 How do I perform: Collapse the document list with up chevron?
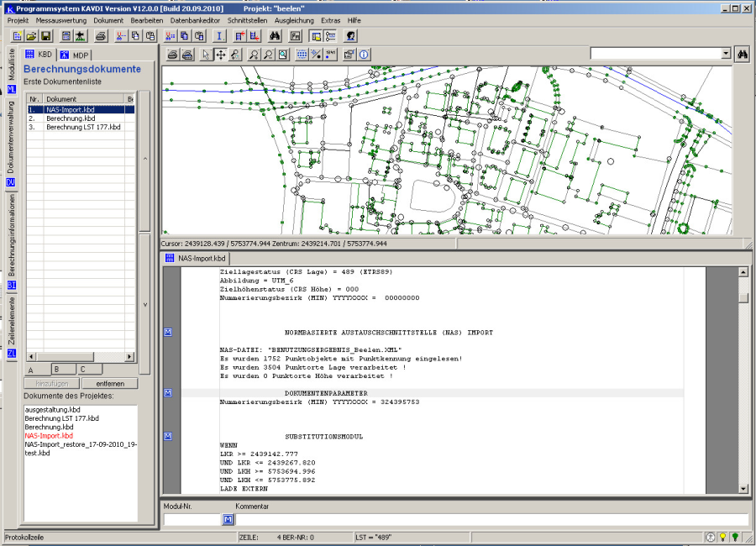tap(144, 159)
